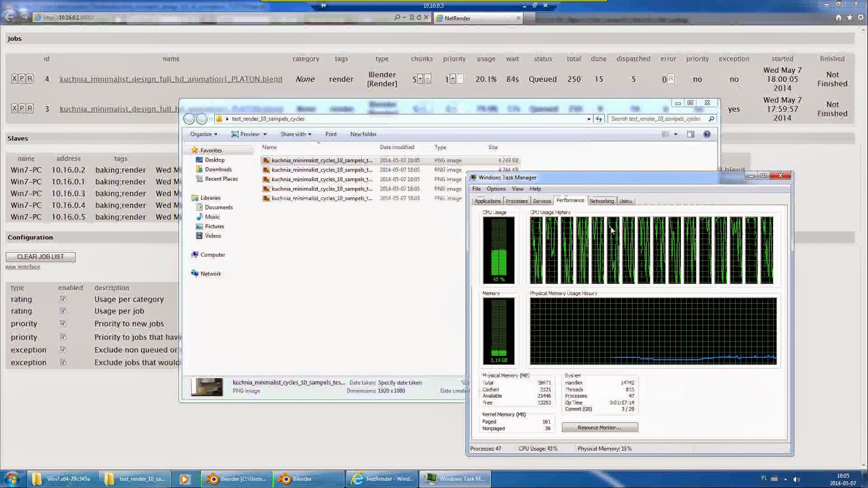Open Task Manager File menu
This screenshot has height=488, width=868.
tap(476, 189)
